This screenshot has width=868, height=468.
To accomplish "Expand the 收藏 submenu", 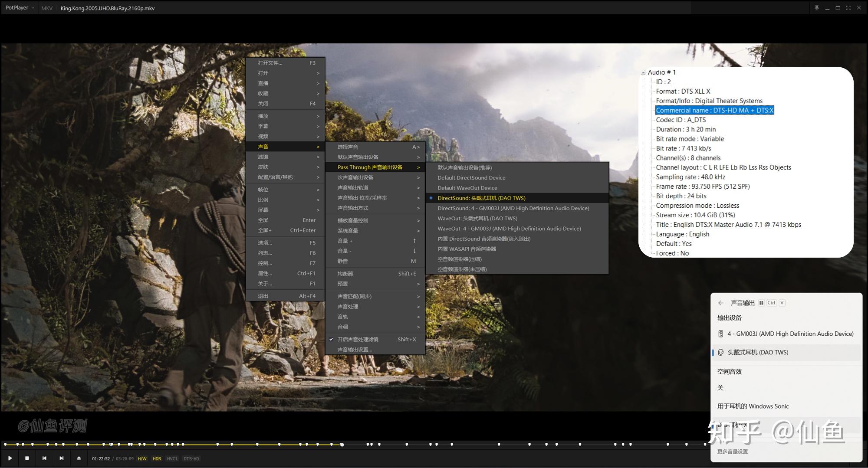I will [286, 93].
